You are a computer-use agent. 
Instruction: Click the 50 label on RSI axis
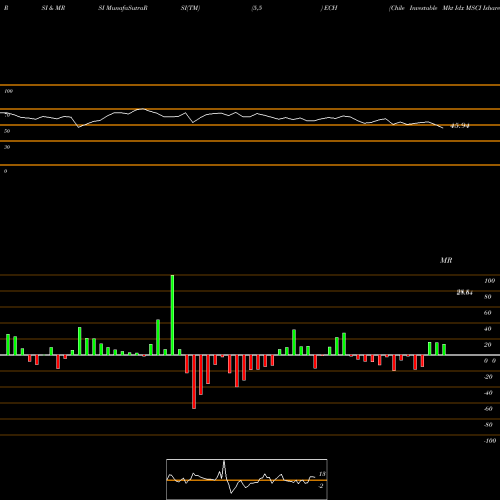click(x=7, y=131)
